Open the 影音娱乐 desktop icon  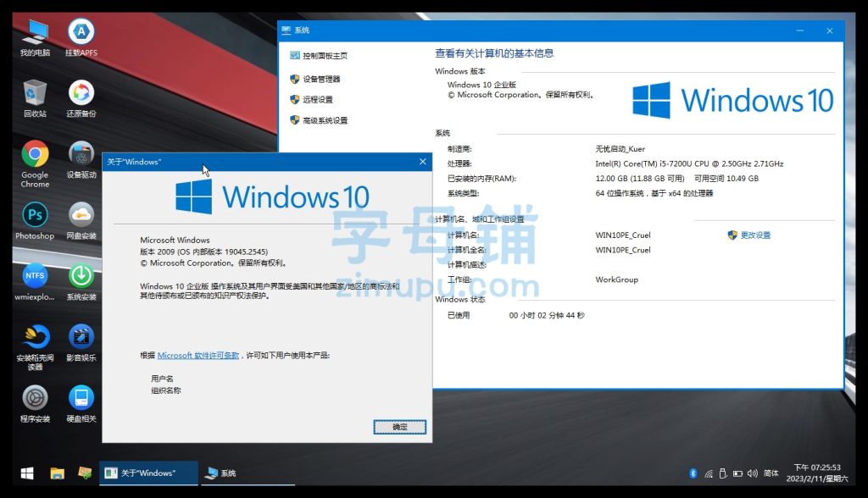click(x=81, y=342)
